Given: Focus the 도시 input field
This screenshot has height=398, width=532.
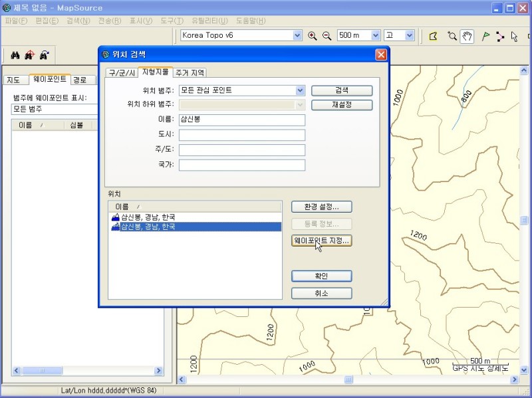Looking at the screenshot, I should (x=242, y=135).
